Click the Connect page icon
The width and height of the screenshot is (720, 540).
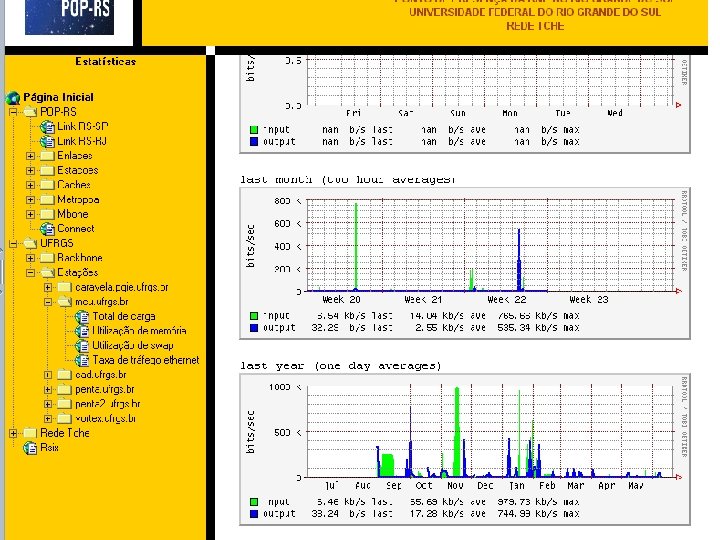click(47, 229)
